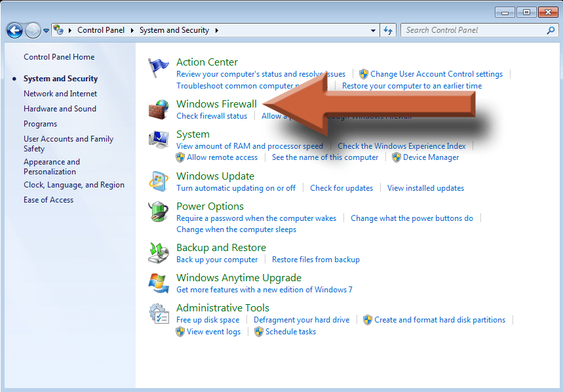563x392 pixels.
Task: Click shield icon next to View event logs
Action: click(x=180, y=332)
